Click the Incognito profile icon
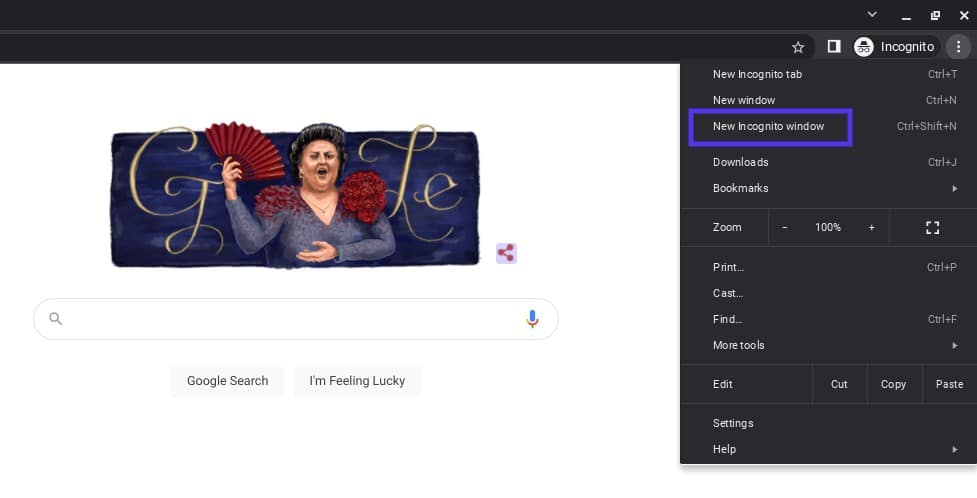Image resolution: width=977 pixels, height=498 pixels. 864,47
